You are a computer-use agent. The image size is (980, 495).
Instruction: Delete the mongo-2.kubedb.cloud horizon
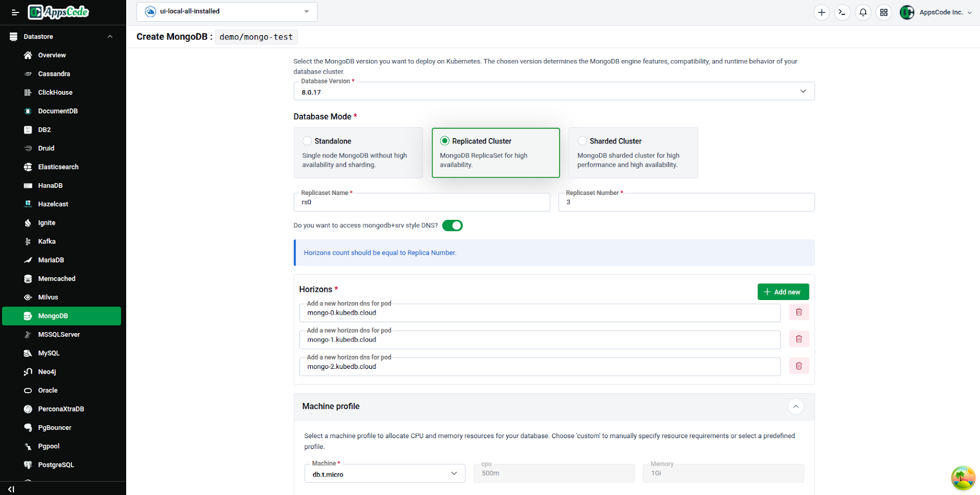pos(799,366)
